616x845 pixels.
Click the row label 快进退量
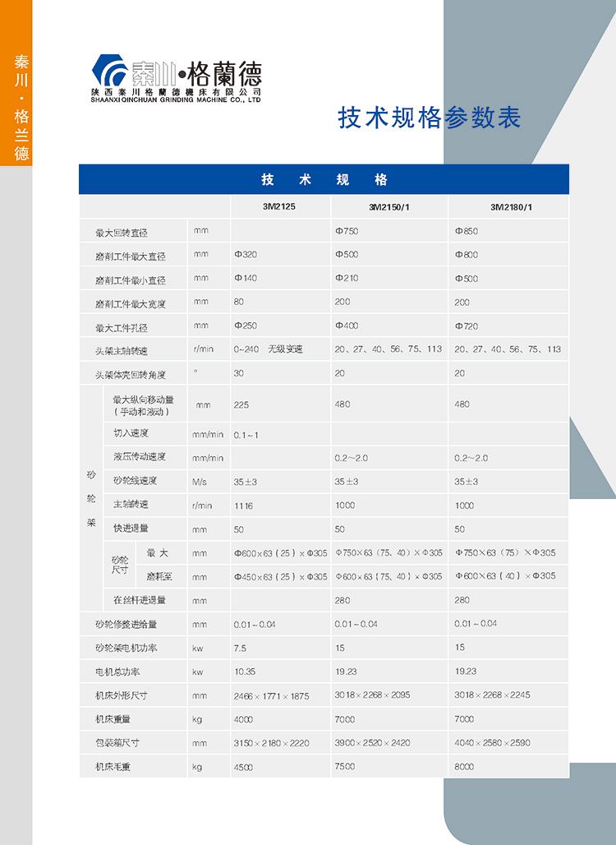[x=131, y=528]
